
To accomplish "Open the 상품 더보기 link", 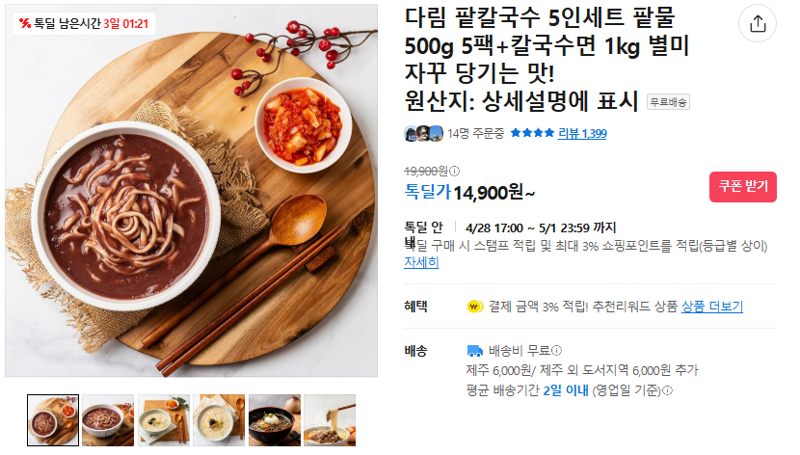I will tap(712, 307).
